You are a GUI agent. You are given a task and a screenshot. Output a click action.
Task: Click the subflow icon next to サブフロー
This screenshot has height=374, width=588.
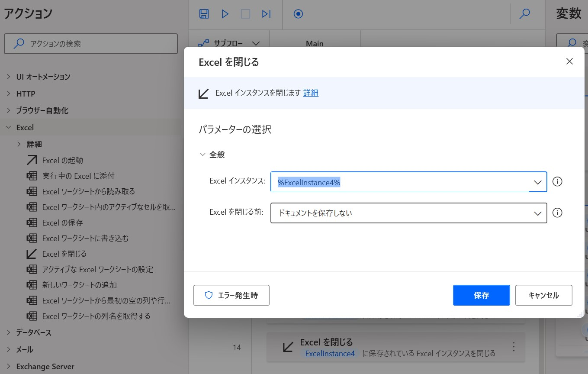[203, 43]
